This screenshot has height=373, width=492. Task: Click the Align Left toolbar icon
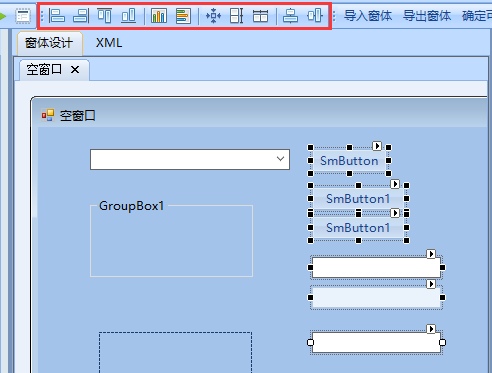click(57, 16)
